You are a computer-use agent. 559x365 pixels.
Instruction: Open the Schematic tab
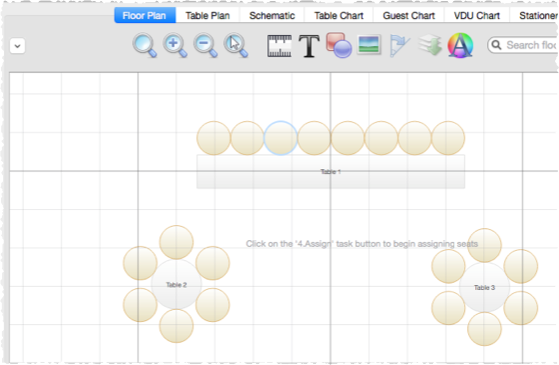pos(272,16)
